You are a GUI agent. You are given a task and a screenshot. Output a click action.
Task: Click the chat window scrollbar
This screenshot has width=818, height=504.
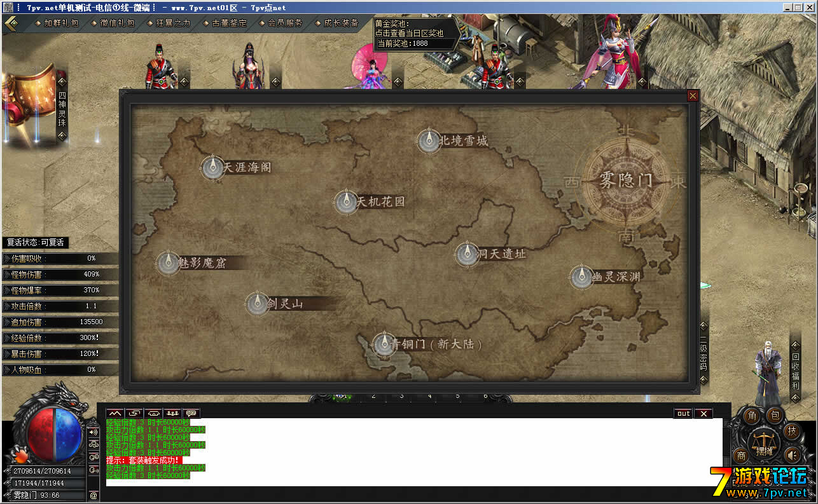point(726,442)
